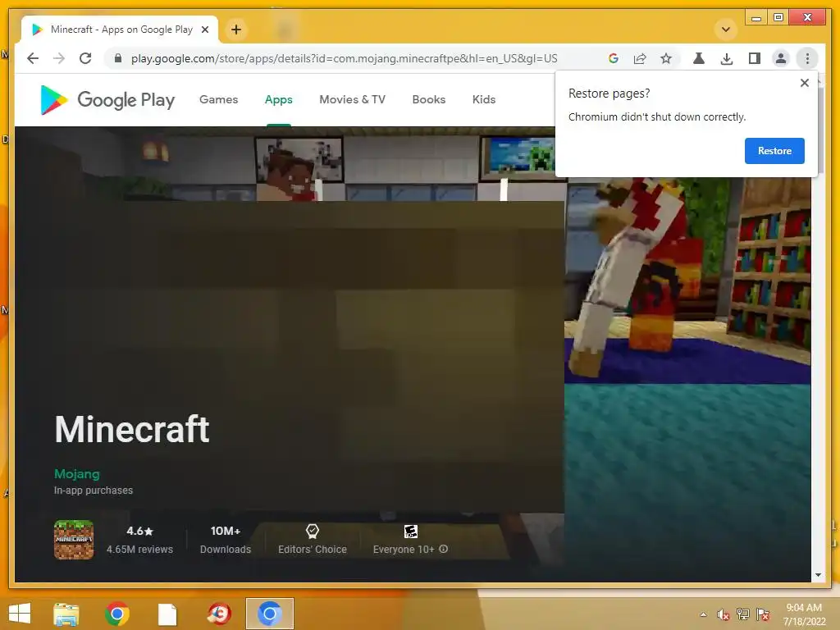The height and width of the screenshot is (630, 840).
Task: Show hidden system tray icons
Action: [703, 614]
